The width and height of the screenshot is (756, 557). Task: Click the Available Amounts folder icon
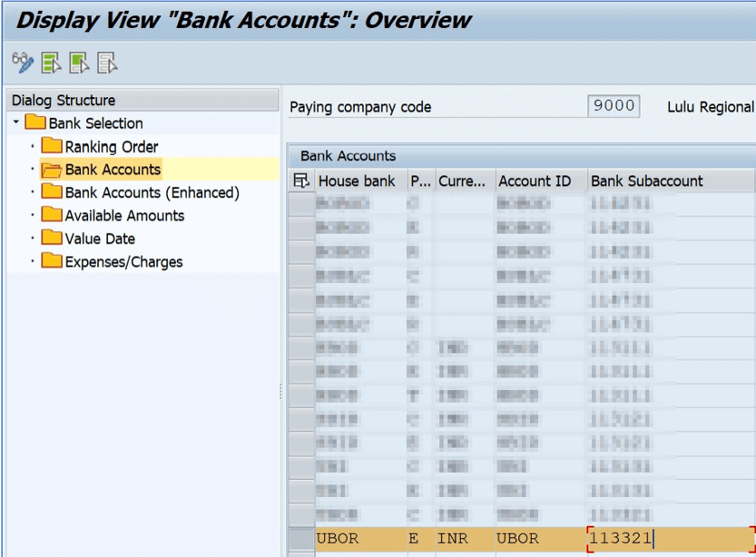52,214
